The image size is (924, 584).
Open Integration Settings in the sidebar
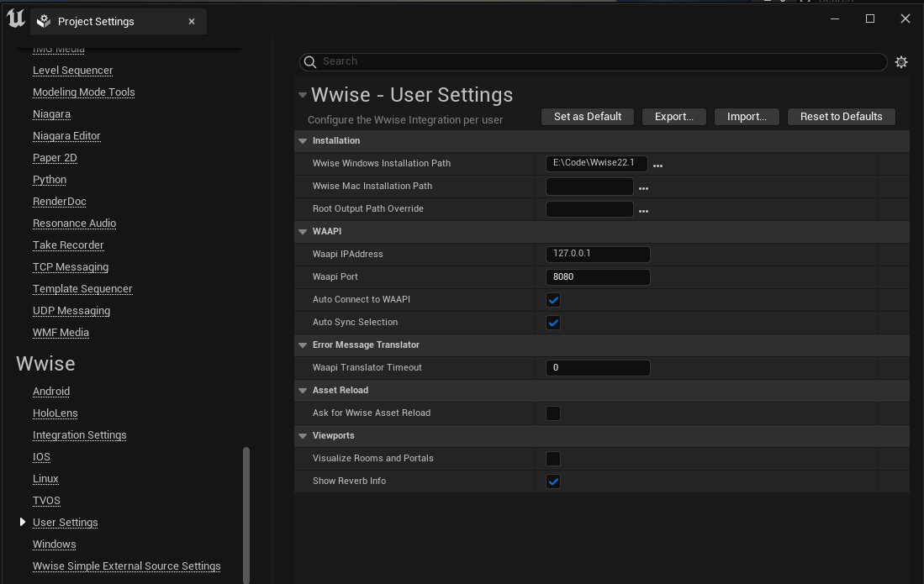(79, 435)
